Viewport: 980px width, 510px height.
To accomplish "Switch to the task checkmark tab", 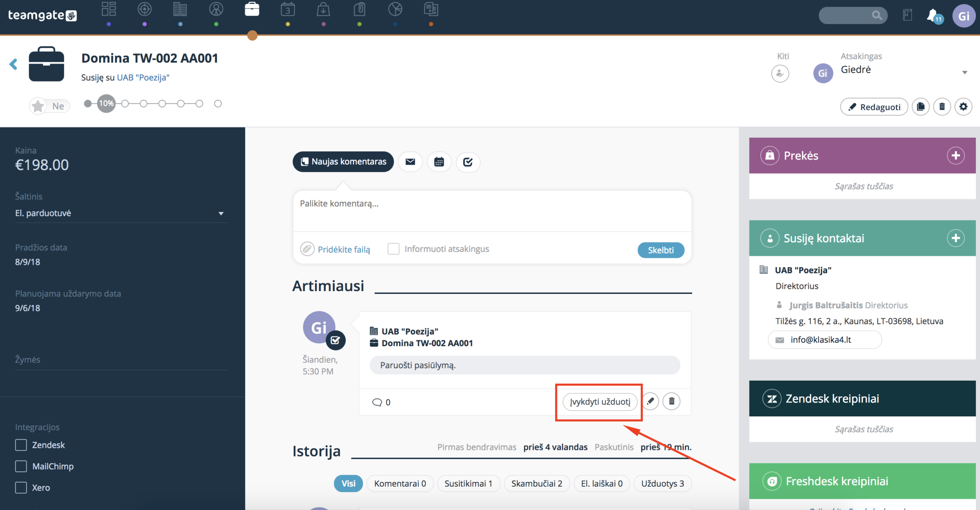I will 468,161.
